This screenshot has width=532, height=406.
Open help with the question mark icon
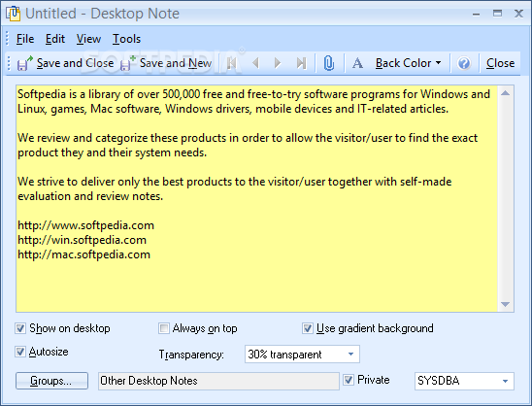coord(464,63)
